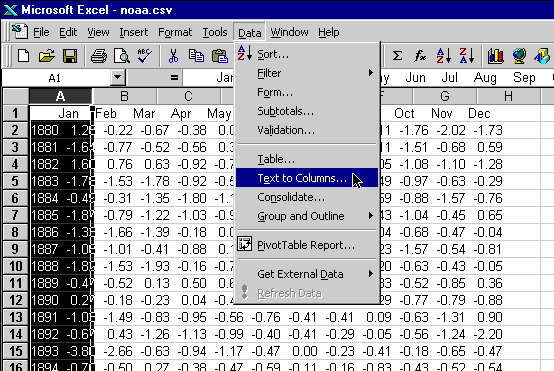
Task: Select row 1 header
Action: [x=16, y=113]
